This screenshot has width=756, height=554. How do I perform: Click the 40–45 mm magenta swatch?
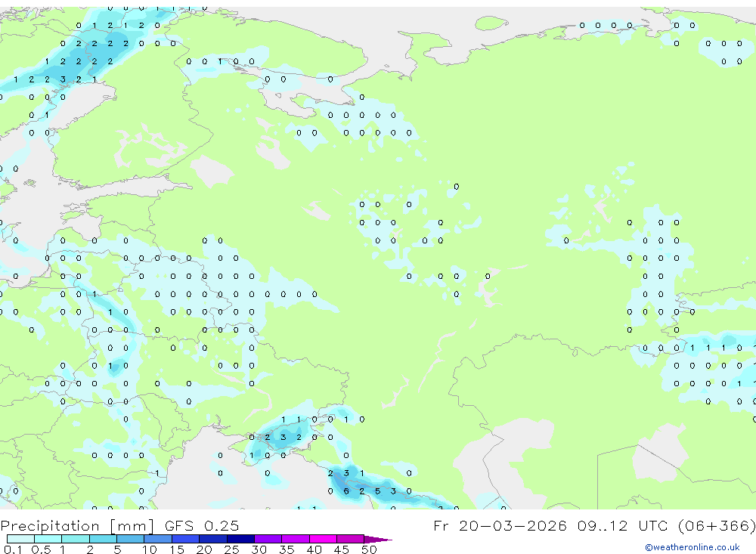(x=323, y=539)
